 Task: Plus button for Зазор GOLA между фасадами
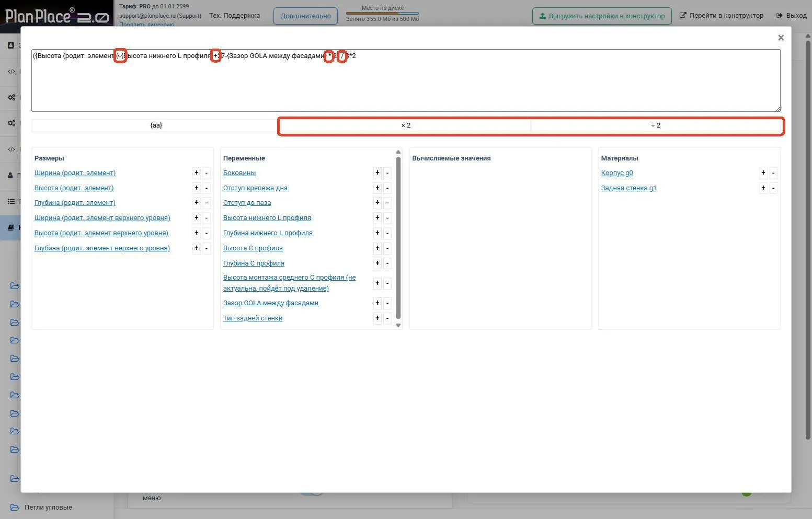378,303
